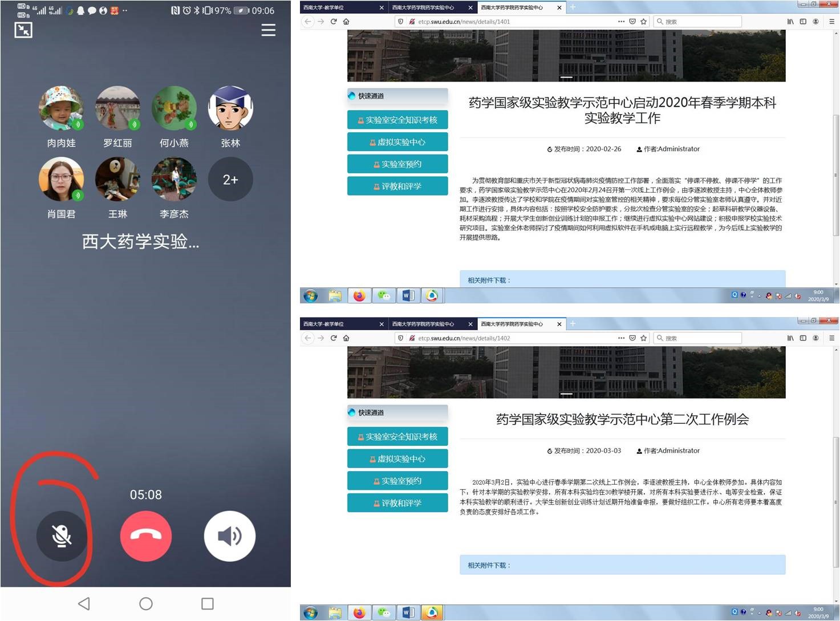Switch to the 西南大学-教学单位 tab on the 1401 window

339,7
